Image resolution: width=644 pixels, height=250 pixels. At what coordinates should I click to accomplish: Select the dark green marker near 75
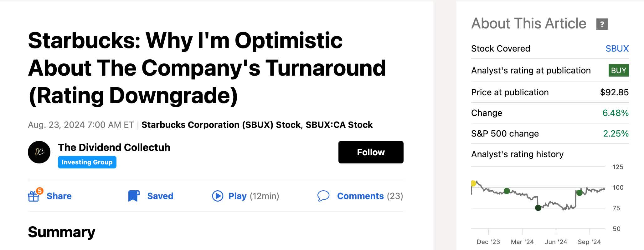click(538, 208)
